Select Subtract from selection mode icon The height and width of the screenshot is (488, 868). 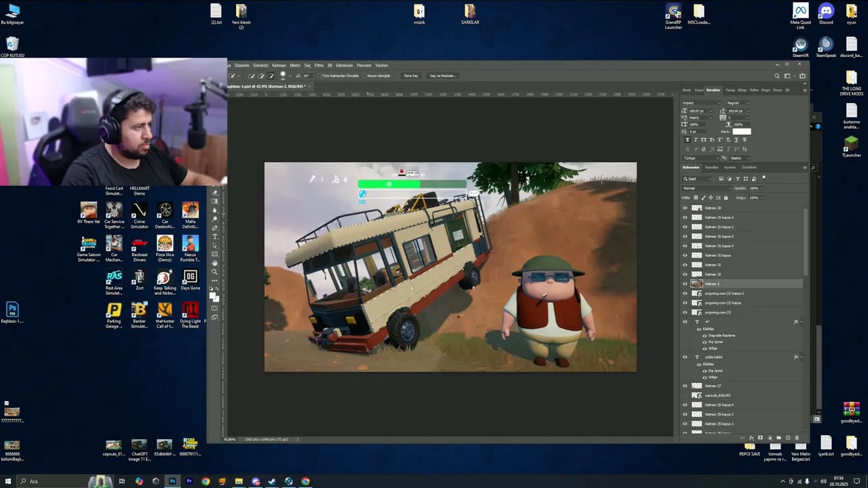(271, 76)
